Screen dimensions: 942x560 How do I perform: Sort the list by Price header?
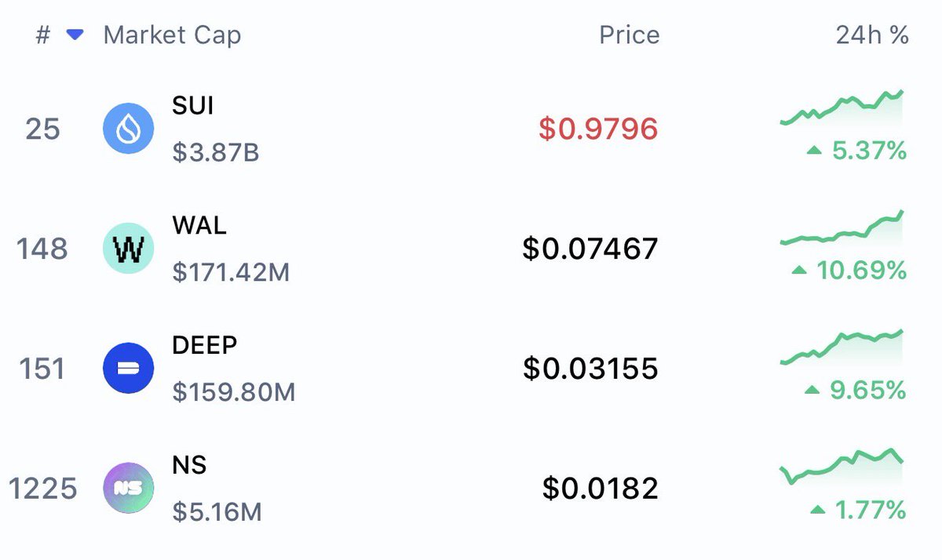click(629, 35)
